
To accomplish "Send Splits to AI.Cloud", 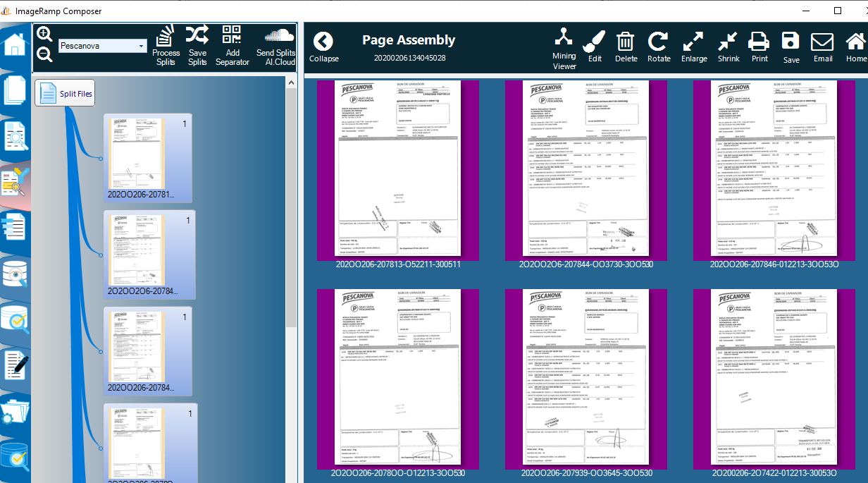I will pyautogui.click(x=275, y=46).
